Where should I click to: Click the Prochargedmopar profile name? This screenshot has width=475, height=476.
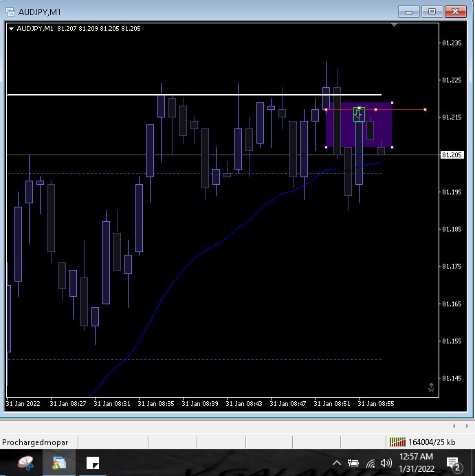(35, 442)
